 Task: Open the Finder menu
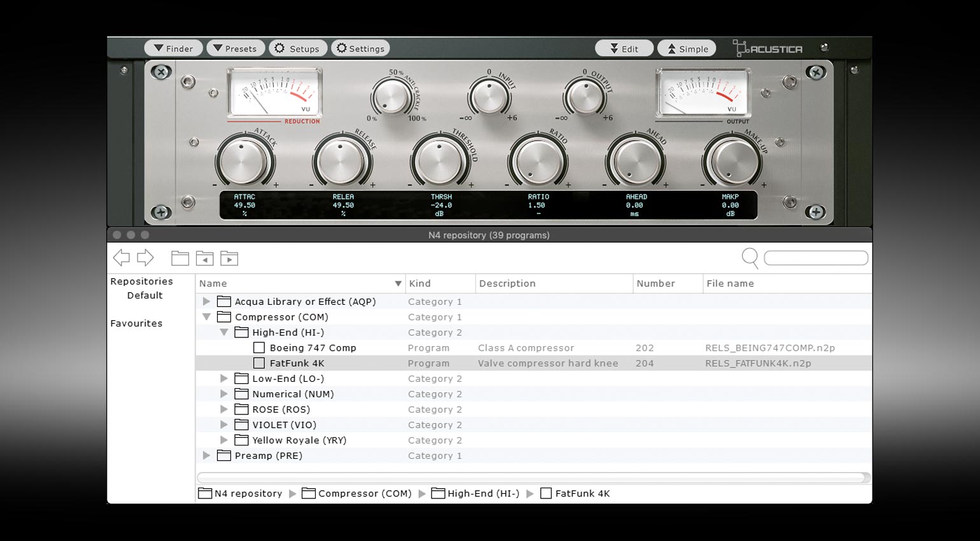pos(174,48)
